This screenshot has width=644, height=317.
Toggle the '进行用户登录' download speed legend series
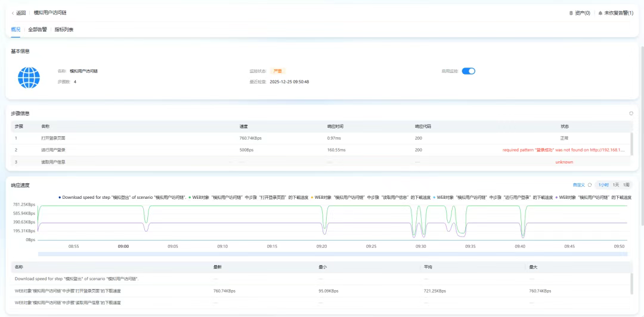coord(495,196)
